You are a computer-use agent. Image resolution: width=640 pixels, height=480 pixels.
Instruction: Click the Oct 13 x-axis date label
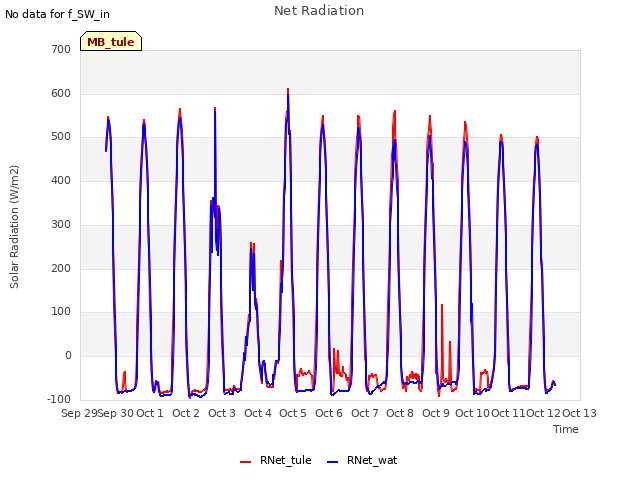pyautogui.click(x=579, y=413)
